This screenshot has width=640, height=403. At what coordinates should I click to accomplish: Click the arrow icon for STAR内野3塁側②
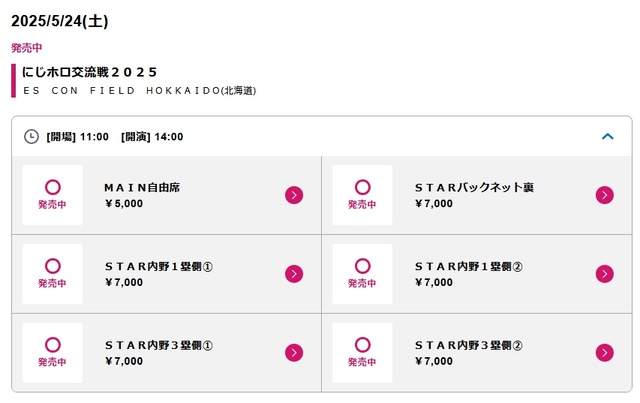click(604, 353)
